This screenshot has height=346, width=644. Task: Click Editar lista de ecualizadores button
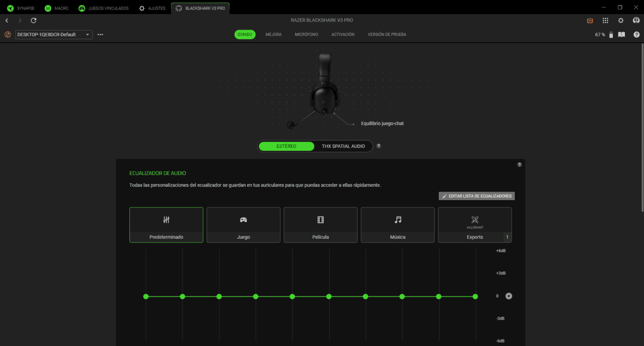click(x=476, y=196)
